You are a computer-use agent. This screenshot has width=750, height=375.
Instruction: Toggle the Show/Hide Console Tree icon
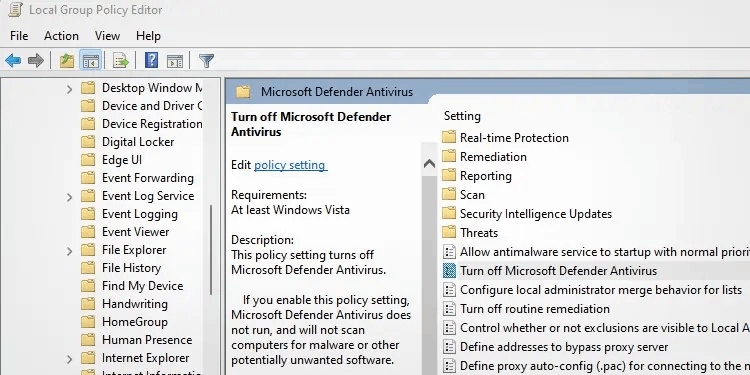tap(91, 61)
